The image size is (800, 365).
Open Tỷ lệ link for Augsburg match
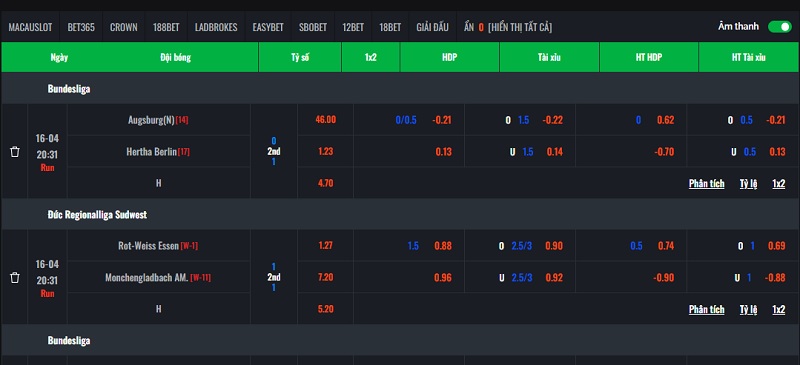(748, 183)
